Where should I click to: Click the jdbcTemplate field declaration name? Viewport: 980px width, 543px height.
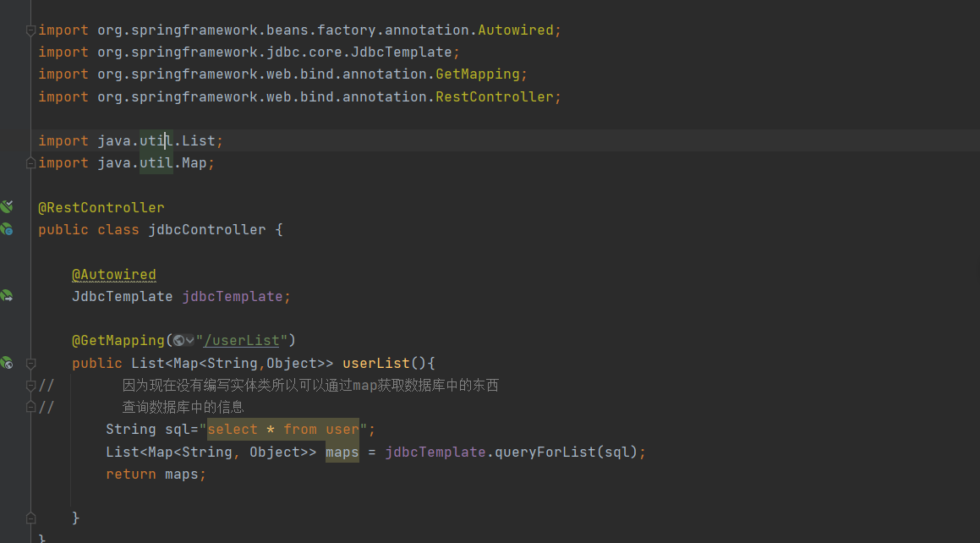click(233, 297)
